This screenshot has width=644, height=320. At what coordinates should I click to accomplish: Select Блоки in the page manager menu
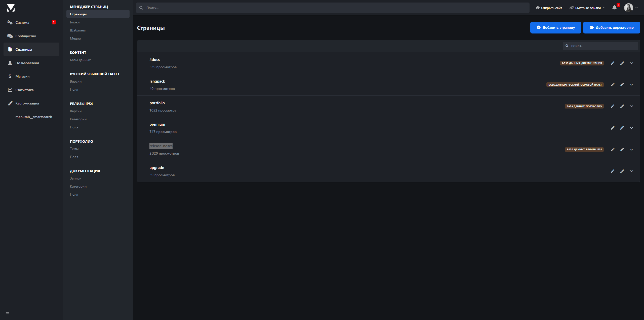pyautogui.click(x=75, y=22)
